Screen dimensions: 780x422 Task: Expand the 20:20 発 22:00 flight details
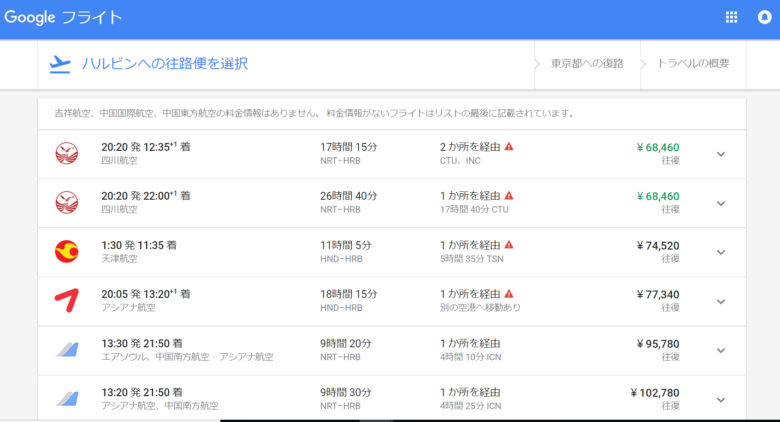[x=721, y=203]
